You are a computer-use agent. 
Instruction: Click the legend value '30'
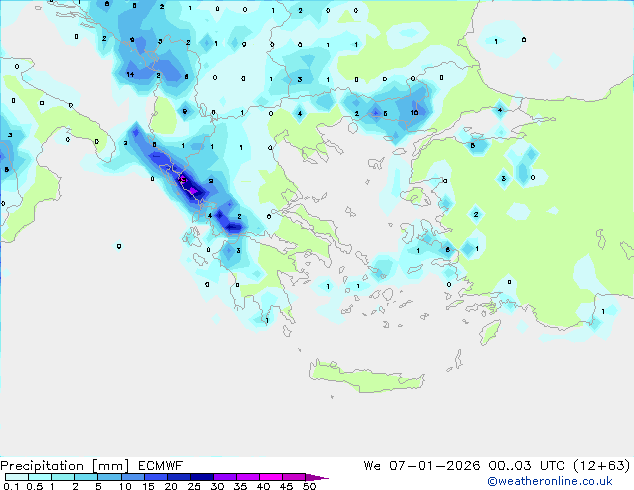pos(217,486)
